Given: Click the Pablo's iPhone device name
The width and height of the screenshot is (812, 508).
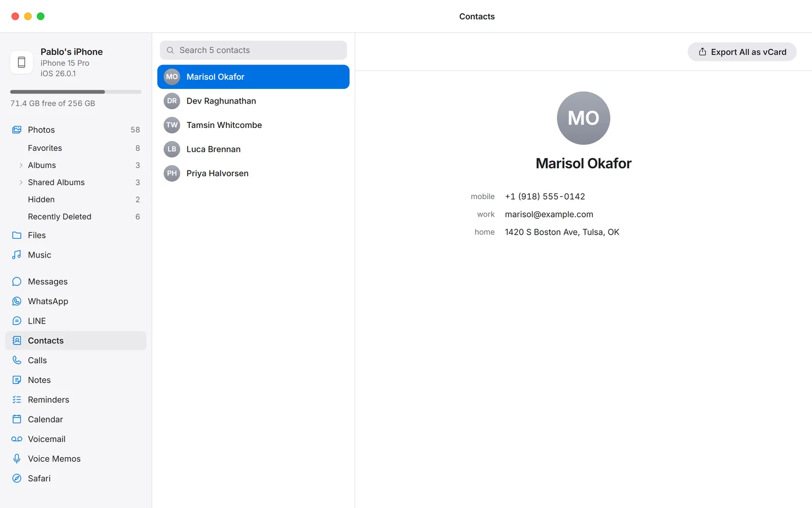Looking at the screenshot, I should pyautogui.click(x=72, y=52).
